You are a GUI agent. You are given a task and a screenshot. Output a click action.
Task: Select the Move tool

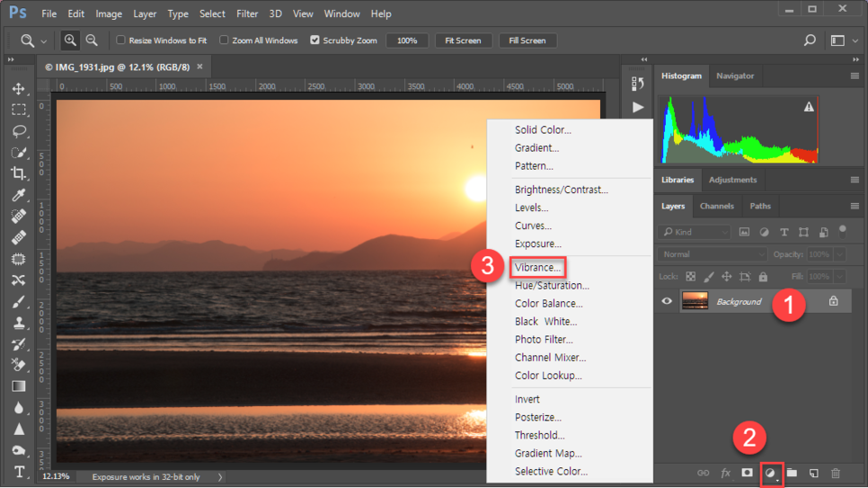(18, 89)
